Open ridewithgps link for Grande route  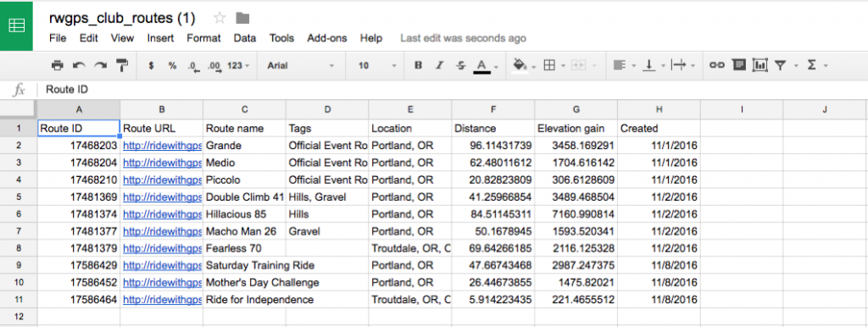pyautogui.click(x=162, y=146)
